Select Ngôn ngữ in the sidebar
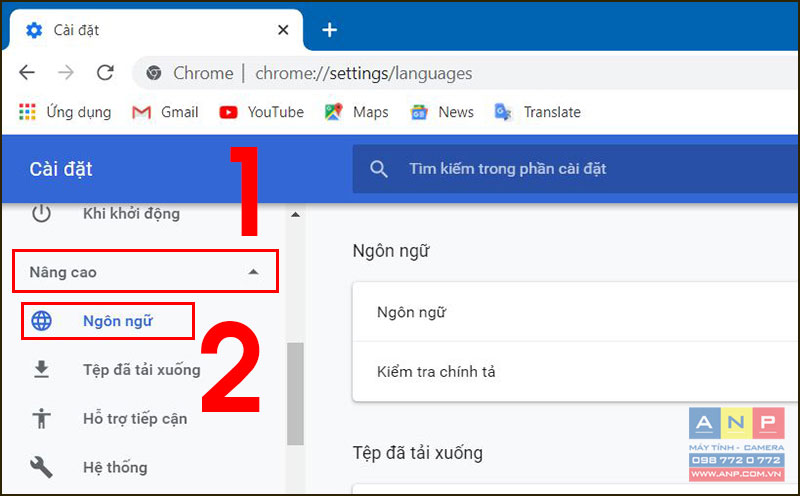 (x=108, y=321)
